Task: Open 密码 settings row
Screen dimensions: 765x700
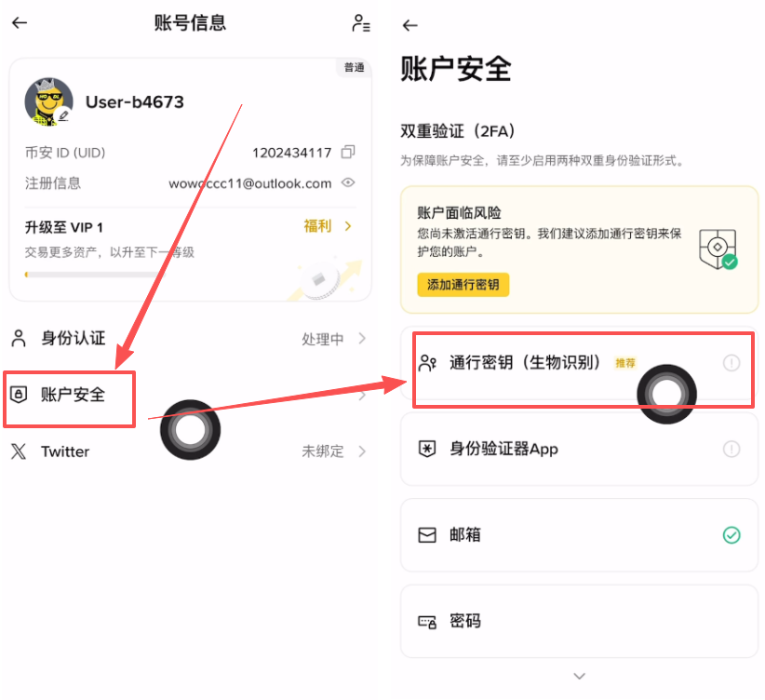Action: click(x=579, y=621)
